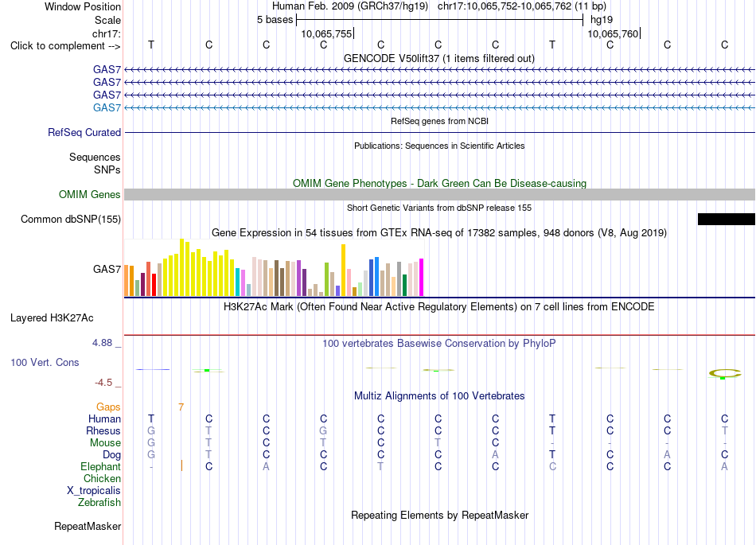Click the '5 bases' scale label
Image resolution: width=756 pixels, height=545 pixels.
275,20
